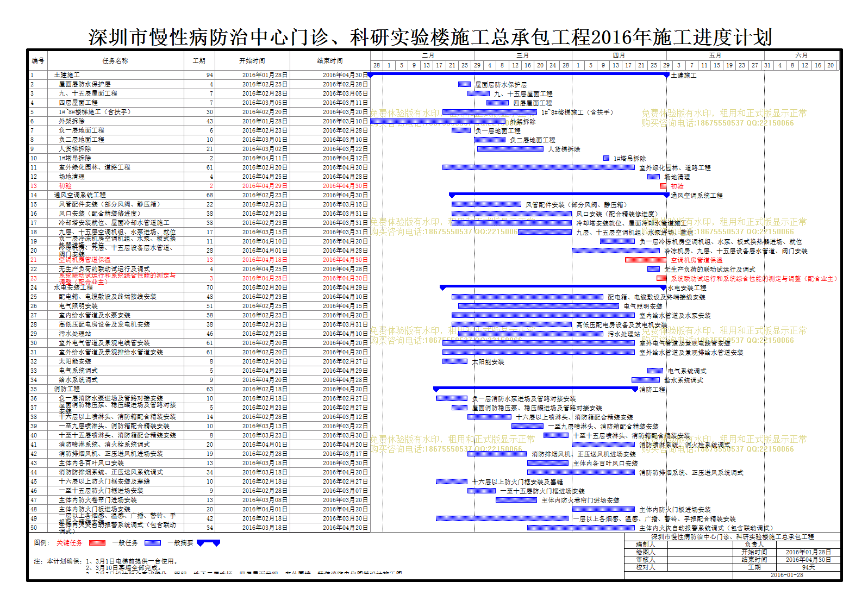
Task: Click the 校对人 cell in the title block
Action: click(x=646, y=567)
